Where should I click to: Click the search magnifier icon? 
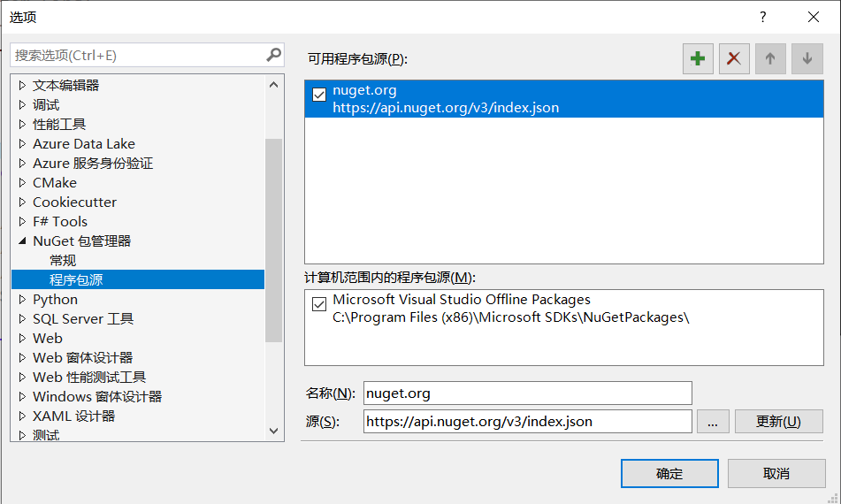coord(273,55)
